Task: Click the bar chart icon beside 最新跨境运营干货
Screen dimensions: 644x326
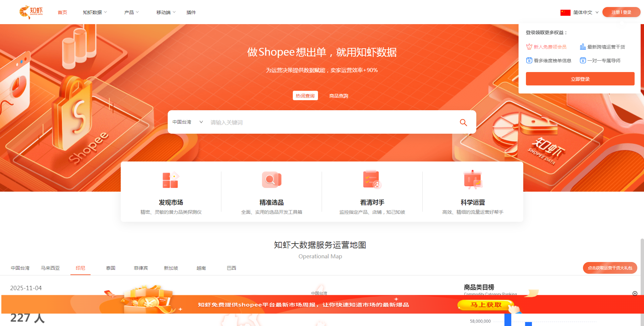Action: pos(583,46)
